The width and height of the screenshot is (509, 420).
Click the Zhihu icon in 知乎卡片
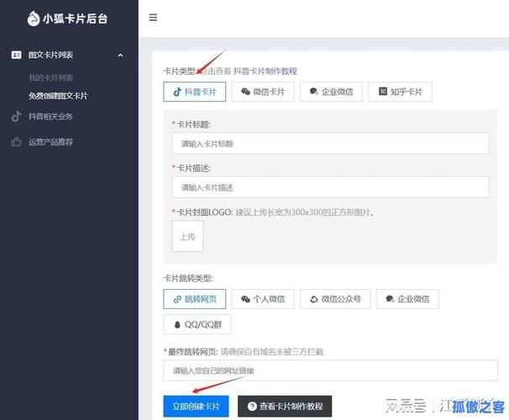click(x=383, y=92)
